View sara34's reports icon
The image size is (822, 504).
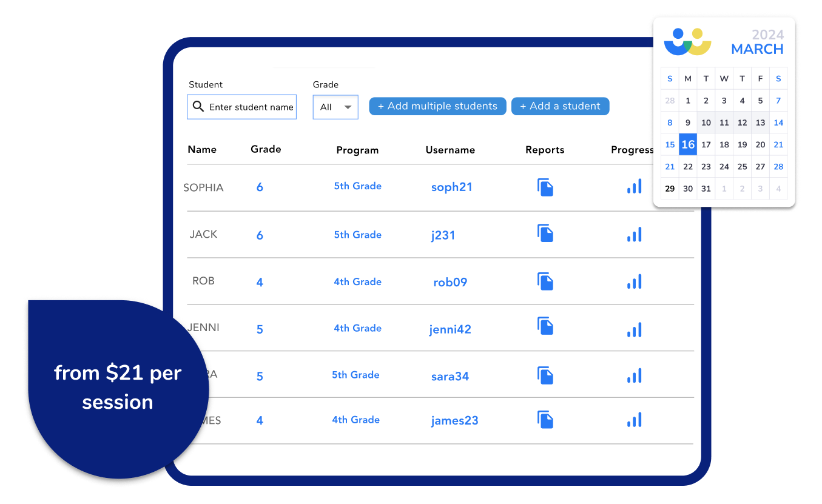click(x=545, y=375)
